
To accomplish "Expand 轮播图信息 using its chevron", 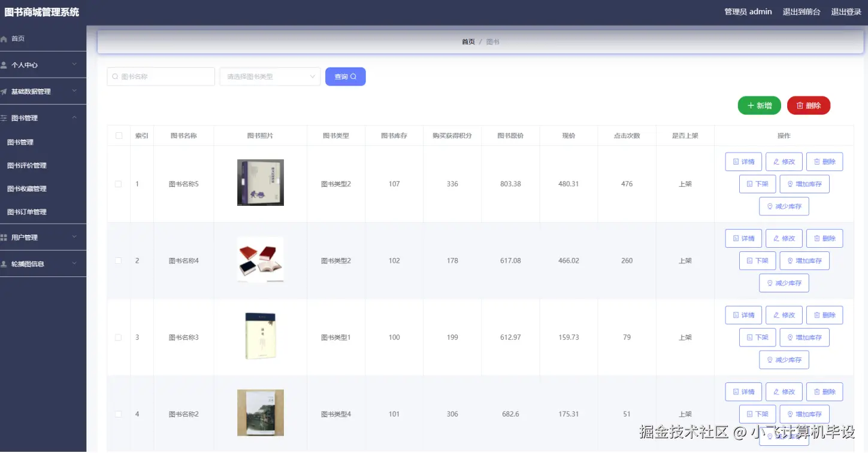I will click(x=74, y=263).
